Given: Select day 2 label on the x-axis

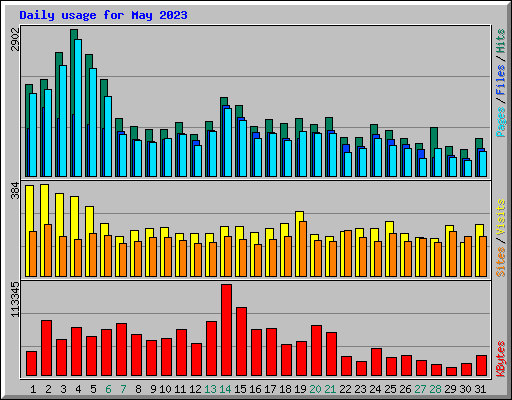Looking at the screenshot, I should tap(48, 389).
